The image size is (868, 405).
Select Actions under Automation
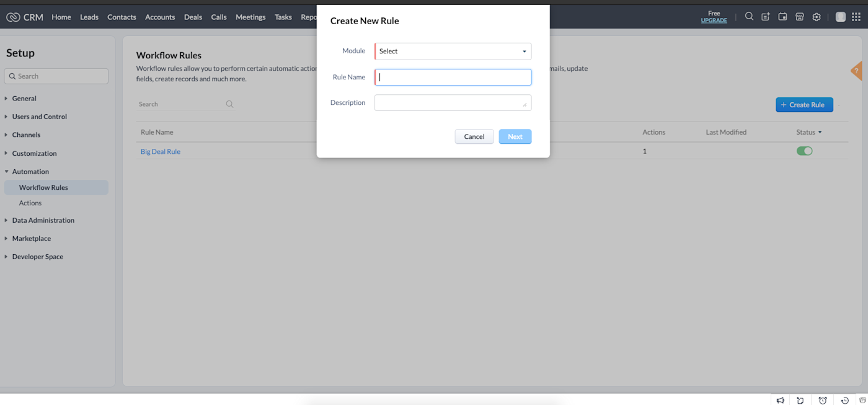pyautogui.click(x=30, y=203)
